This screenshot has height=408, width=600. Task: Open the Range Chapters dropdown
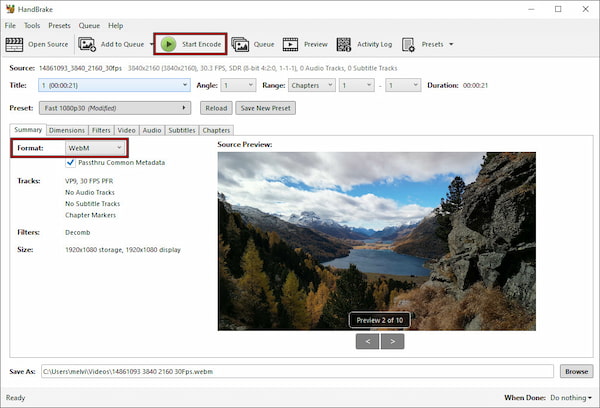(311, 85)
